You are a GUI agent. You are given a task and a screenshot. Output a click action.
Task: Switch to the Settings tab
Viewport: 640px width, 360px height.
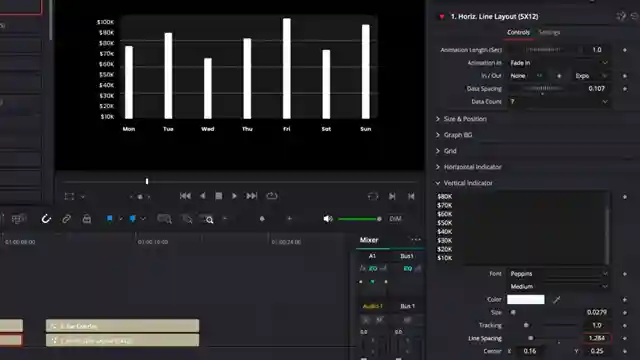click(549, 32)
